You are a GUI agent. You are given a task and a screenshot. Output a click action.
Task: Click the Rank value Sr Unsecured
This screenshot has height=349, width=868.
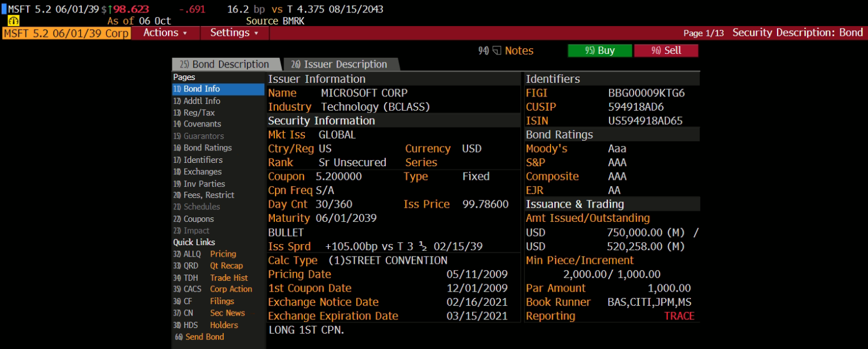(x=352, y=162)
